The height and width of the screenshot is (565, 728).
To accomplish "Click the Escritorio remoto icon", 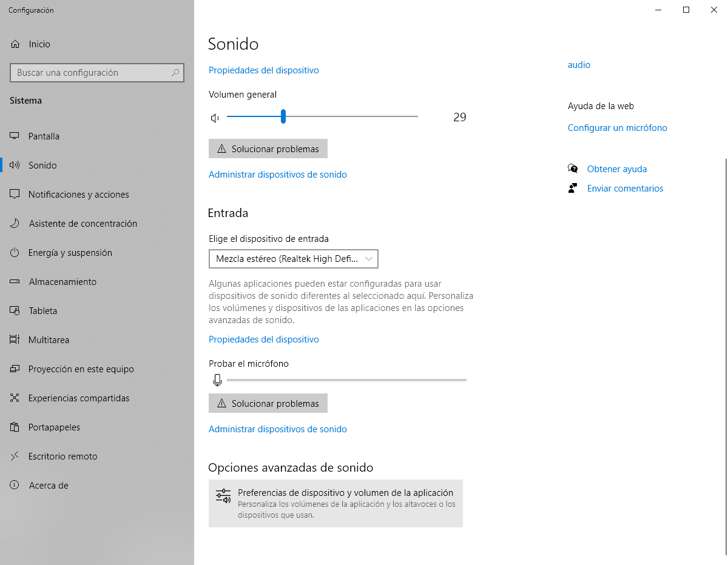I will (15, 456).
